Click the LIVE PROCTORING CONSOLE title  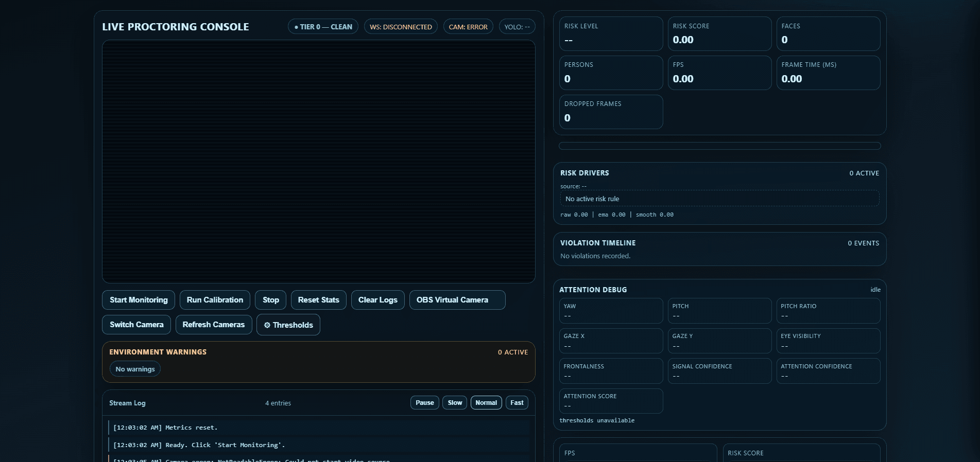[x=176, y=27]
